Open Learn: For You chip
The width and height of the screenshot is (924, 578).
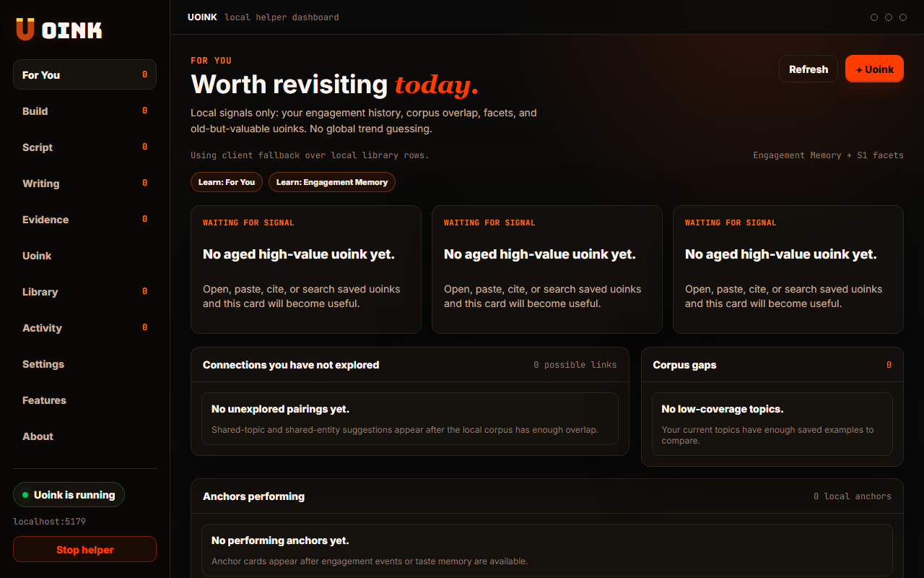(x=227, y=182)
